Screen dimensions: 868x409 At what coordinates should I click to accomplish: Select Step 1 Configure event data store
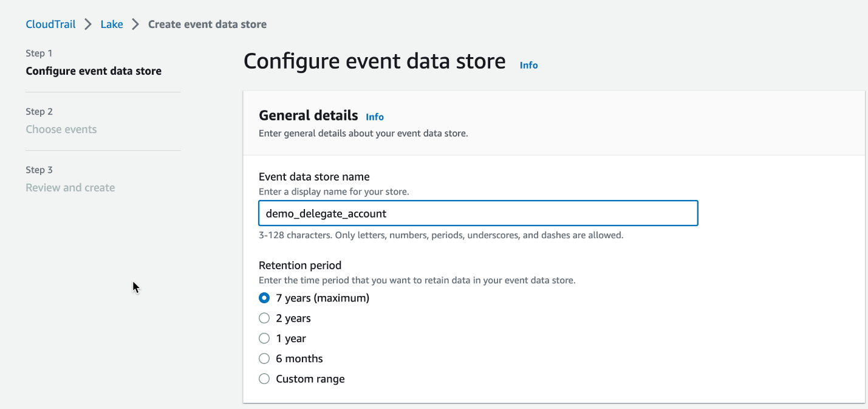click(x=93, y=70)
